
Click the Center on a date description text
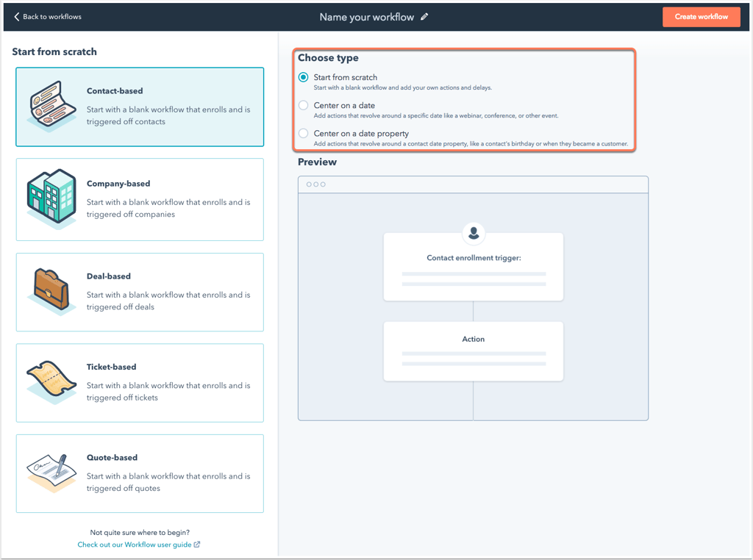(436, 115)
